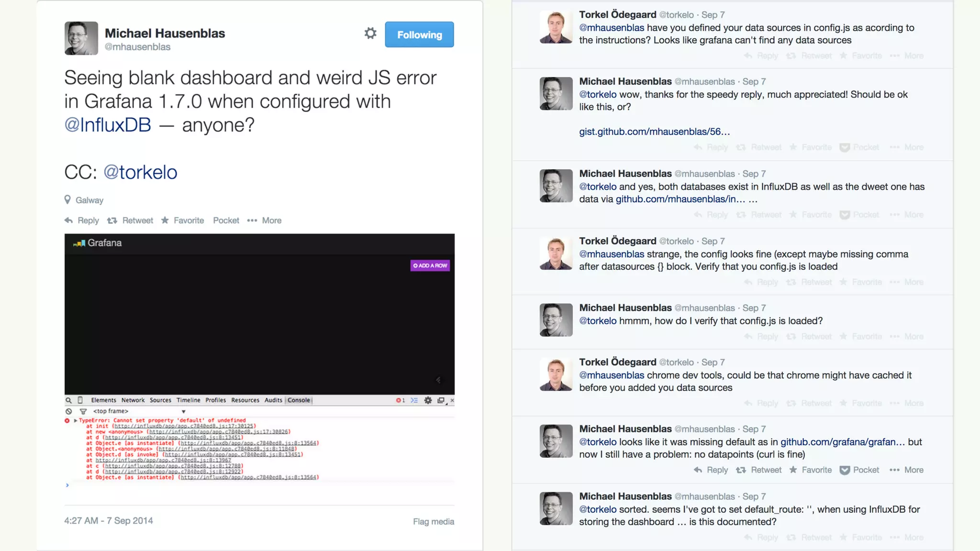This screenshot has height=551, width=980.
Task: Click the DevTools magnifier inspect icon
Action: click(x=69, y=400)
